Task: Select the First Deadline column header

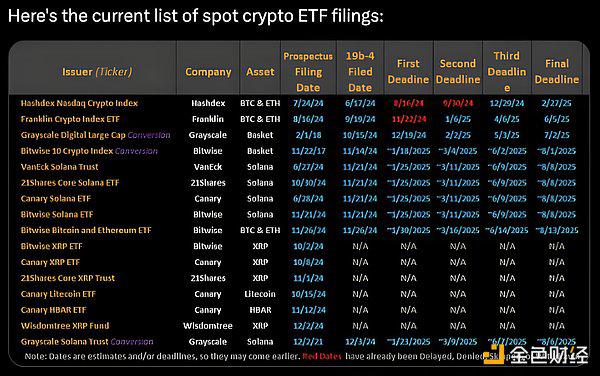Action: pyautogui.click(x=408, y=72)
